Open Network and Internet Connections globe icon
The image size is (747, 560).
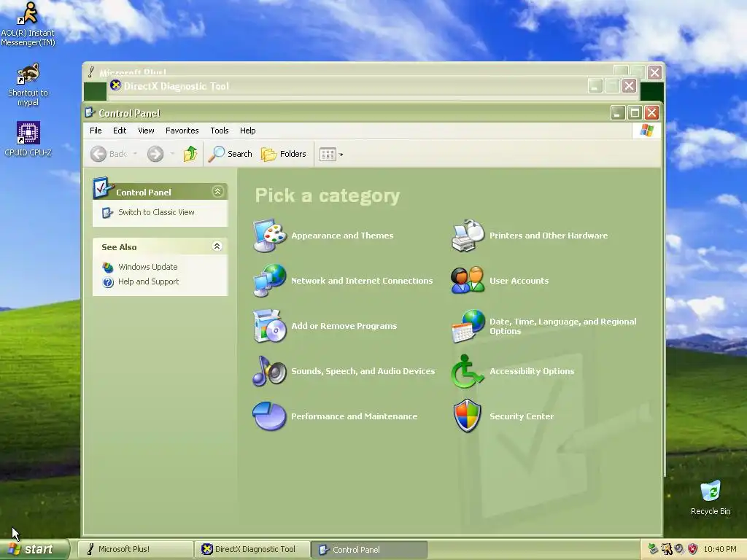270,281
